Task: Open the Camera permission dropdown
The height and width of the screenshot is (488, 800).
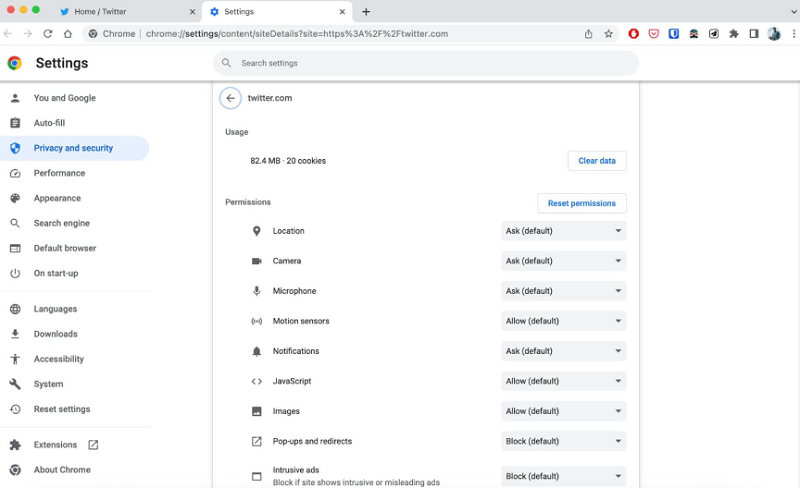Action: point(563,261)
